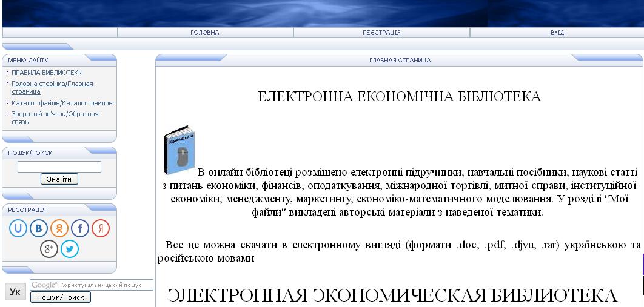This screenshot has height=307, width=644.
Task: Sign up via Facebook icon
Action: [x=79, y=228]
